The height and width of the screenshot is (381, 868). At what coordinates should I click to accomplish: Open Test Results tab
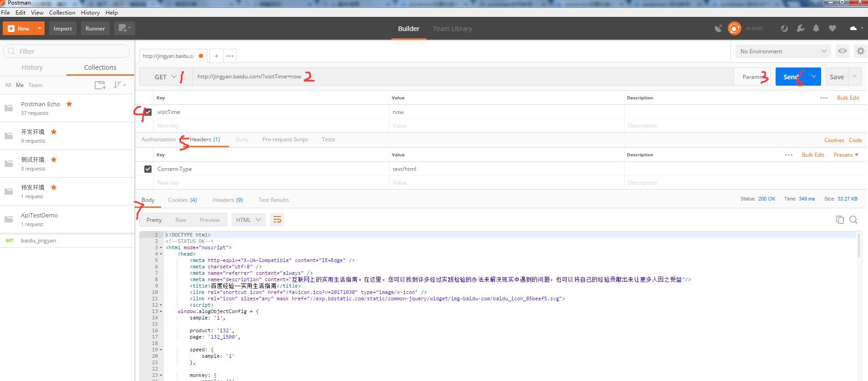[x=274, y=200]
